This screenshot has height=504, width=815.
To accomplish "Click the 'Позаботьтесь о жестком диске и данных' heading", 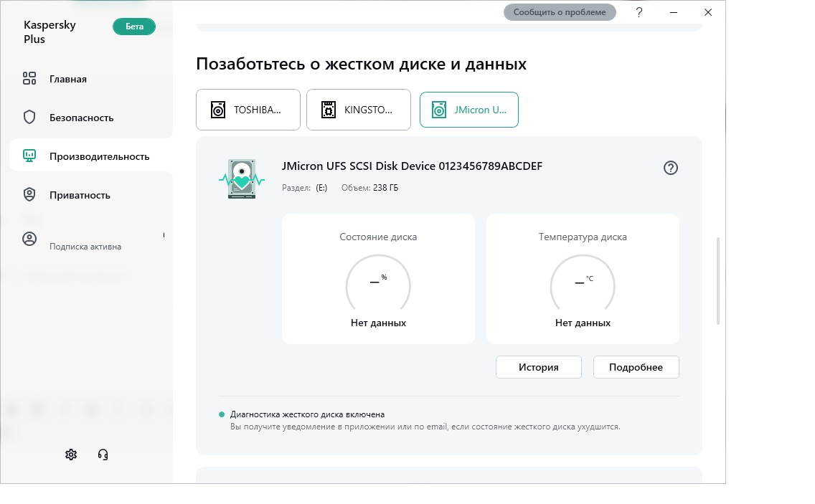I will click(x=362, y=64).
